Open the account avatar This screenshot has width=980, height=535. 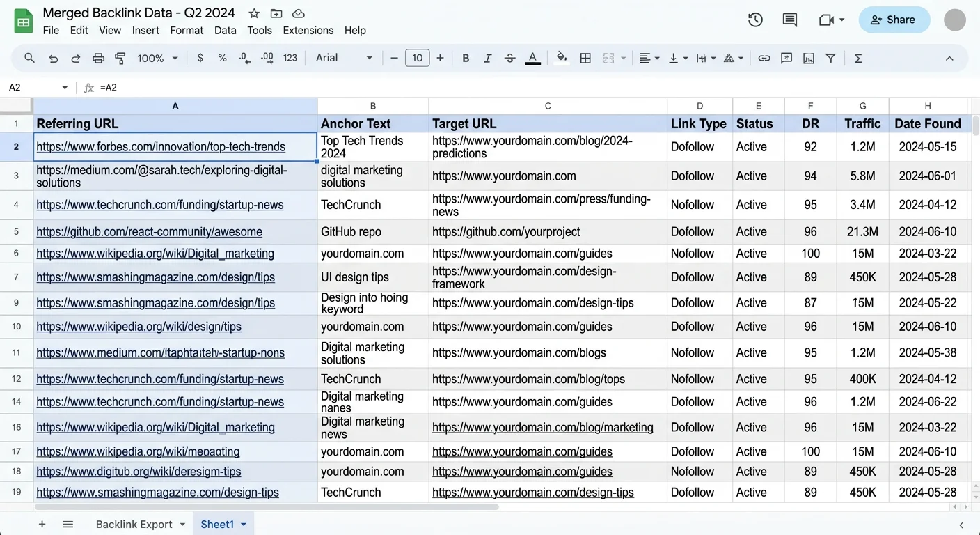tap(955, 20)
